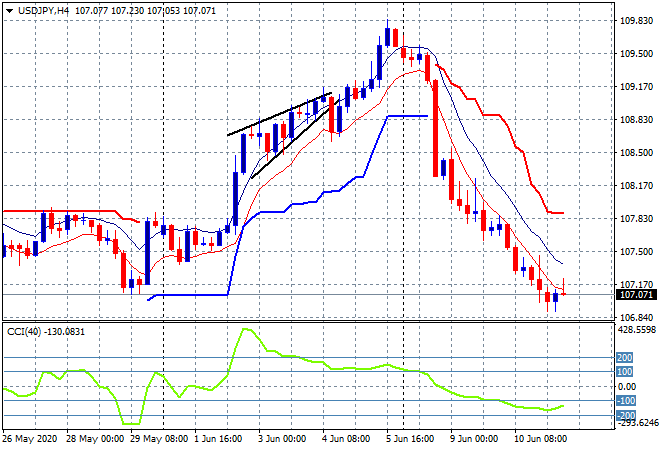Viewport: 660px width, 450px height.
Task: Click the green CCI line peak
Action: click(x=245, y=329)
